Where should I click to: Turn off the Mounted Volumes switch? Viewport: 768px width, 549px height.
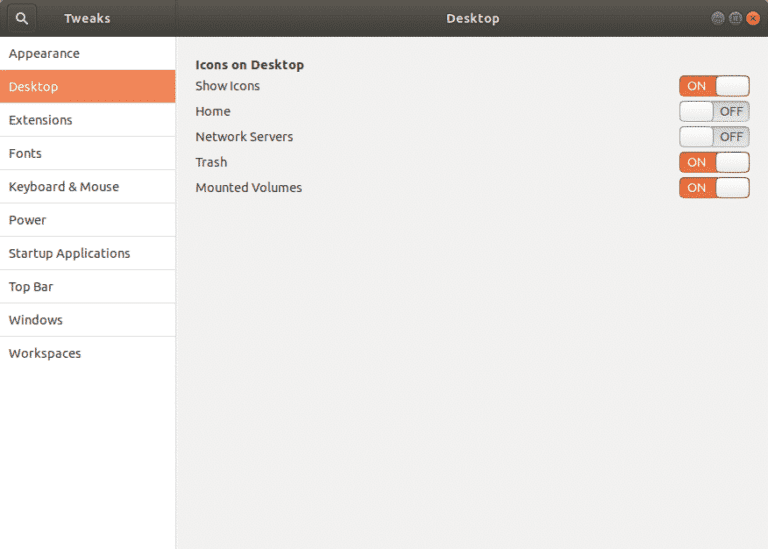pyautogui.click(x=714, y=188)
